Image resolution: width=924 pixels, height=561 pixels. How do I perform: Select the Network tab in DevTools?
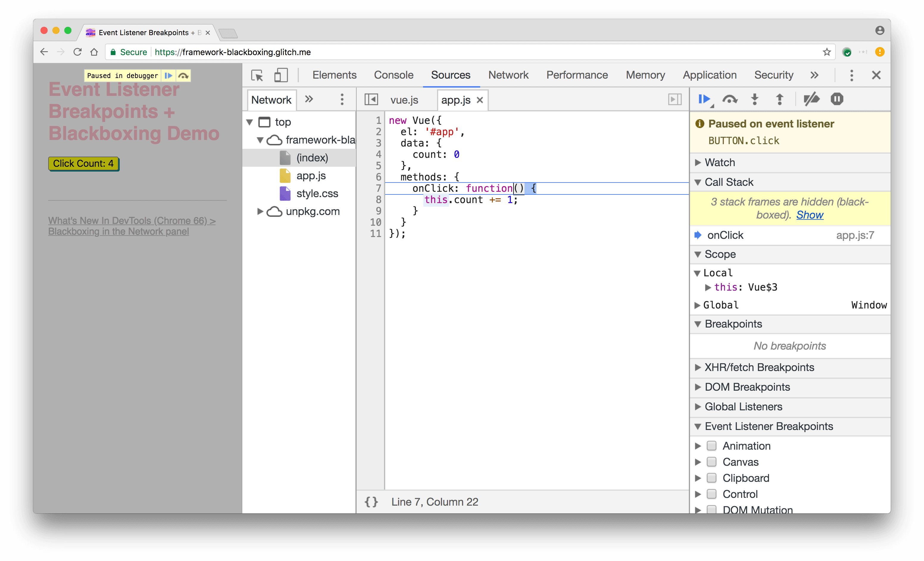click(x=508, y=74)
